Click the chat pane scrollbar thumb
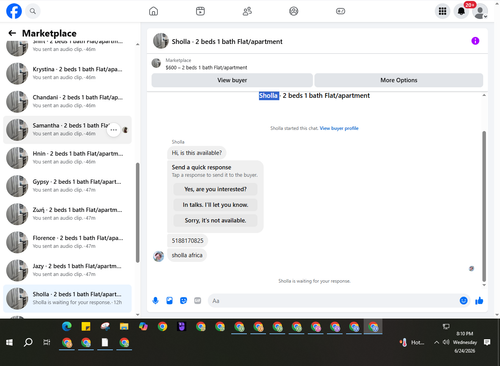The height and width of the screenshot is (366, 500). (484, 206)
